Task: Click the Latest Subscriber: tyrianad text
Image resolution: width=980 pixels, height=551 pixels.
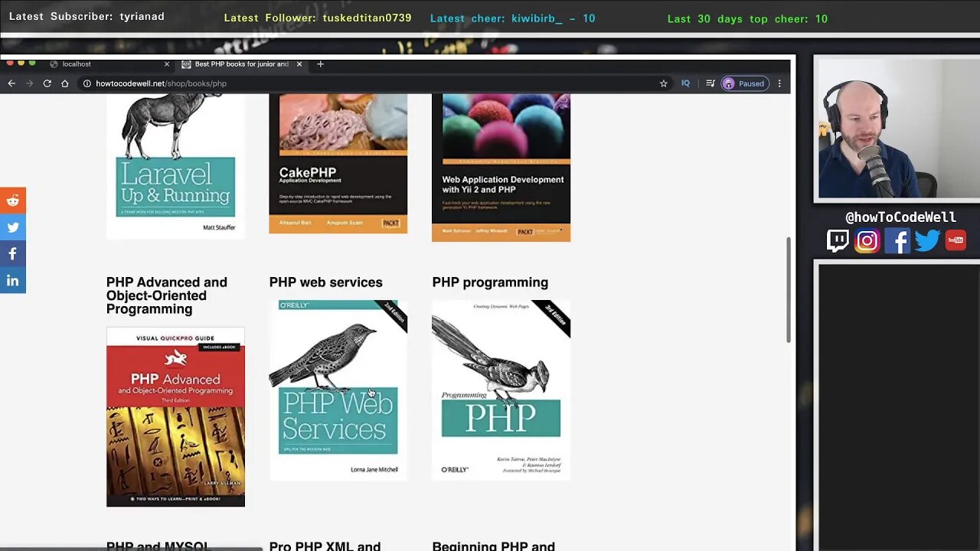Action: pos(87,16)
